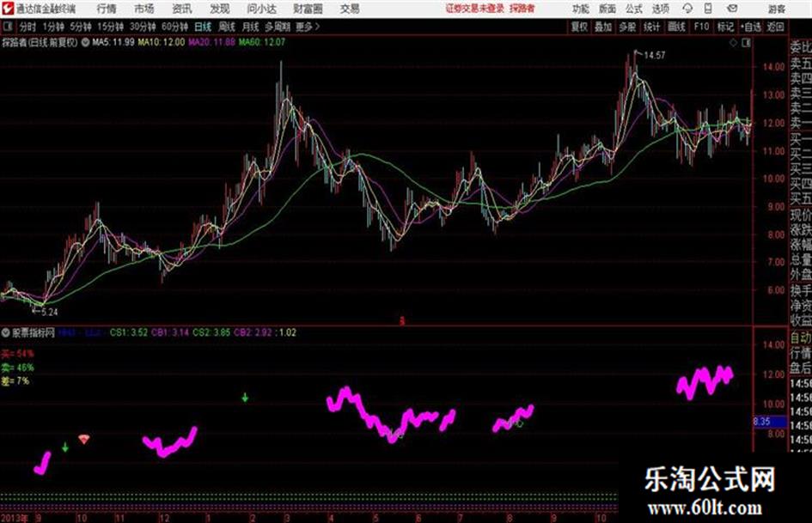Click the blue 8.35 price axis marker
Image resolution: width=812 pixels, height=523 pixels.
point(770,422)
